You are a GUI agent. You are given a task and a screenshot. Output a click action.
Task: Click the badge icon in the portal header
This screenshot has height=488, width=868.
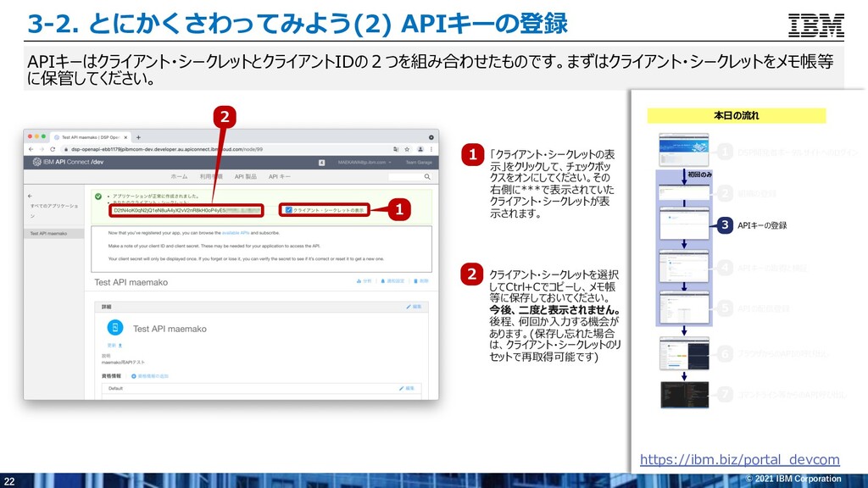[x=321, y=163]
